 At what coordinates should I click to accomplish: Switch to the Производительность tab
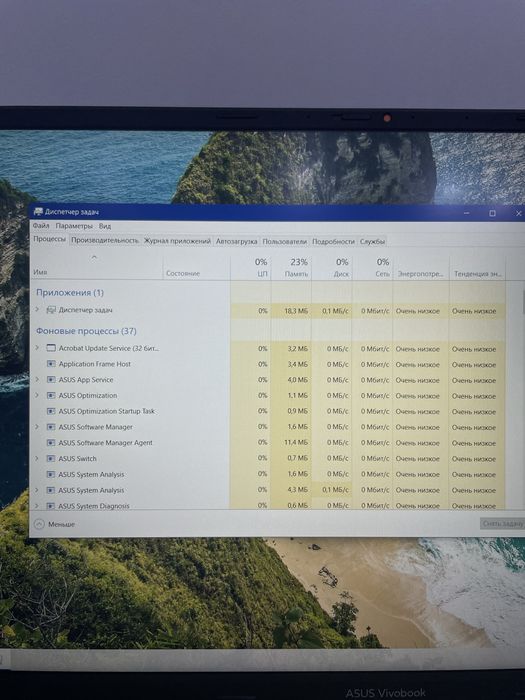tap(105, 241)
